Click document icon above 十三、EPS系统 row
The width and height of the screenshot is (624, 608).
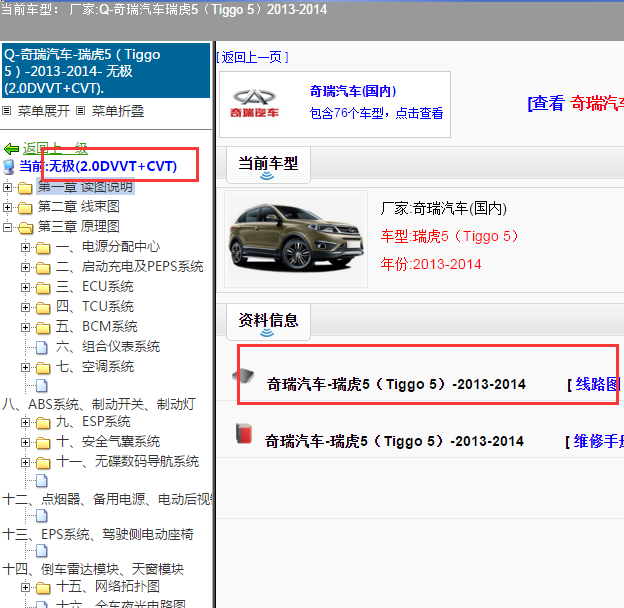point(42,516)
